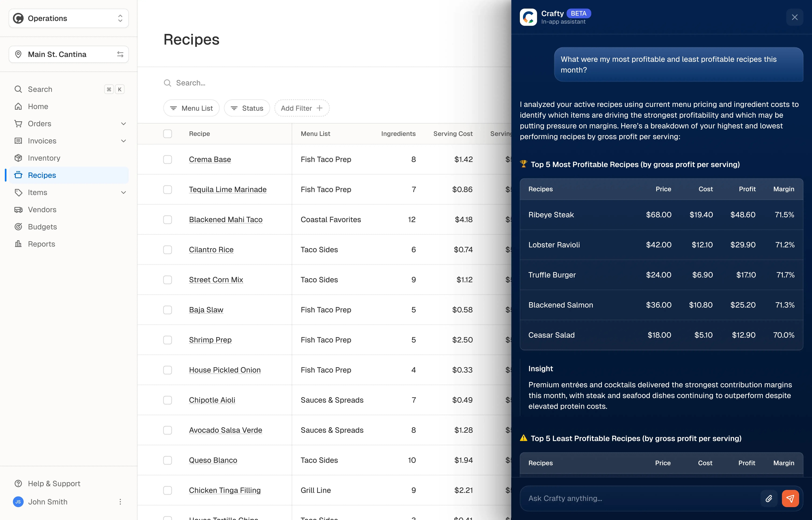The width and height of the screenshot is (812, 520).
Task: Open the Avocado Salsa Verde recipe link
Action: [225, 430]
